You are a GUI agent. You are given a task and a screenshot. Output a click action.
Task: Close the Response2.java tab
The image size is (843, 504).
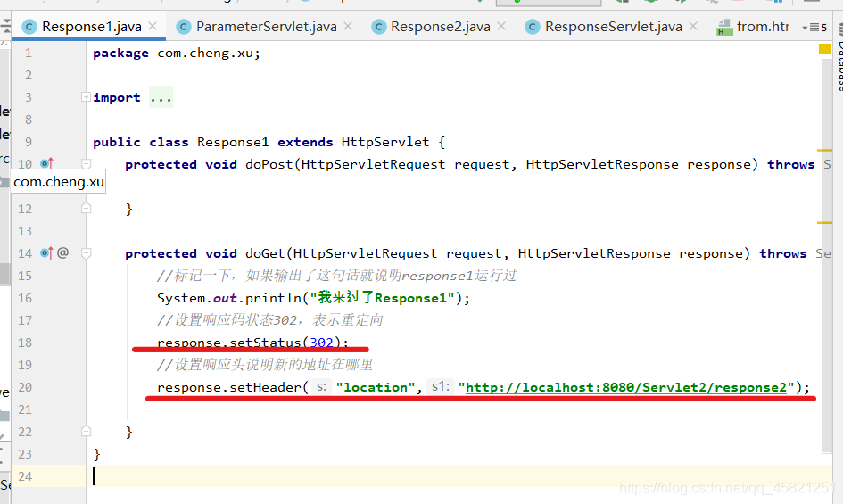501,26
